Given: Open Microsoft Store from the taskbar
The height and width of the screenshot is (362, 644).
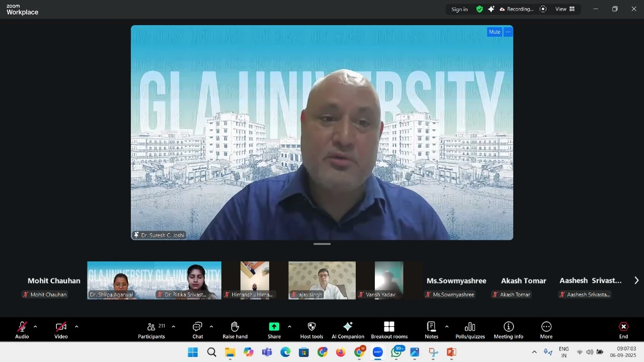Looking at the screenshot, I should [x=304, y=352].
